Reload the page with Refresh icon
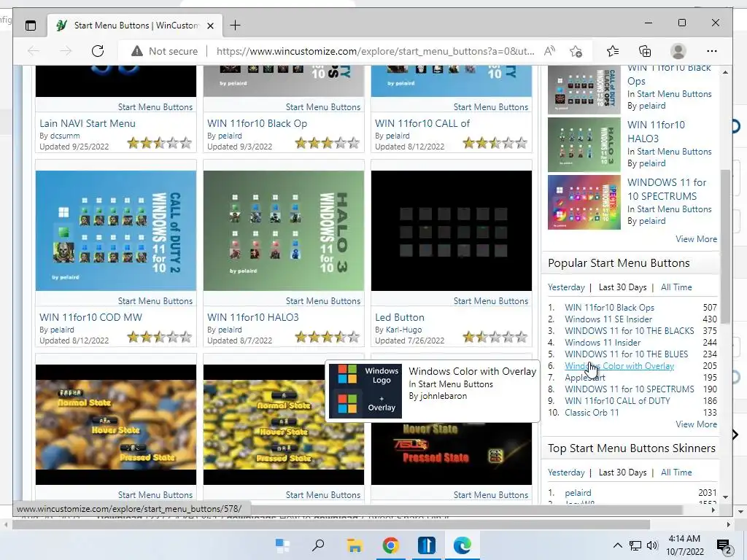Image resolution: width=747 pixels, height=560 pixels. coord(98,51)
